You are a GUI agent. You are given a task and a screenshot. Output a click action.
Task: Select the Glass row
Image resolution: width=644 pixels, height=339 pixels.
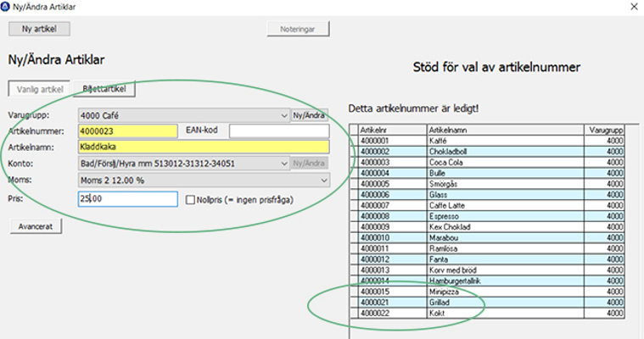tap(487, 195)
